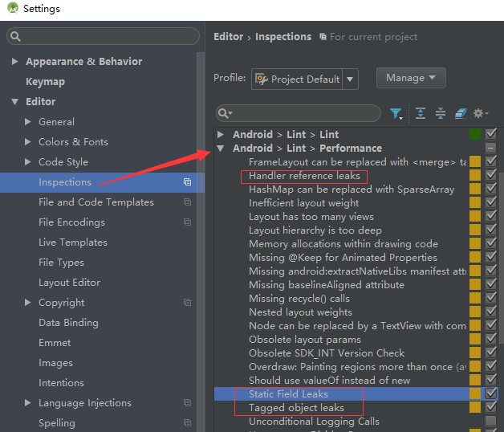Click the filter inspections funnel icon
This screenshot has width=504, height=432.
point(396,113)
